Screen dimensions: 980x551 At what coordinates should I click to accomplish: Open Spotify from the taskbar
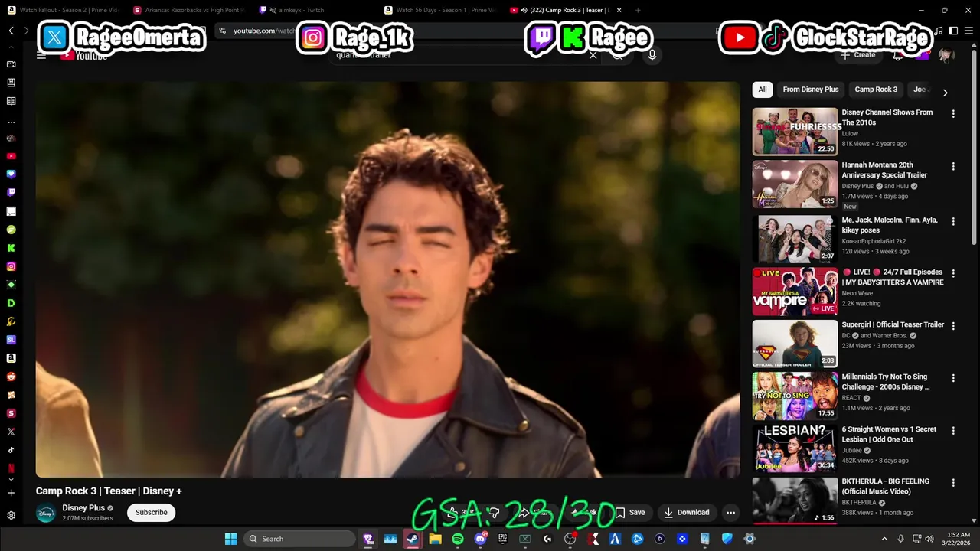(x=458, y=539)
